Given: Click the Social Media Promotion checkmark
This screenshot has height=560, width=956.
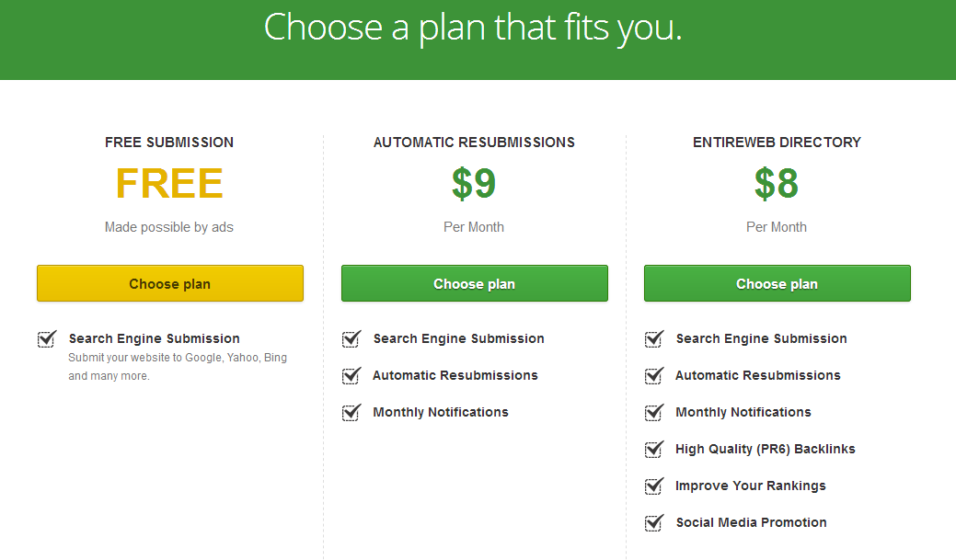Looking at the screenshot, I should click(x=653, y=522).
